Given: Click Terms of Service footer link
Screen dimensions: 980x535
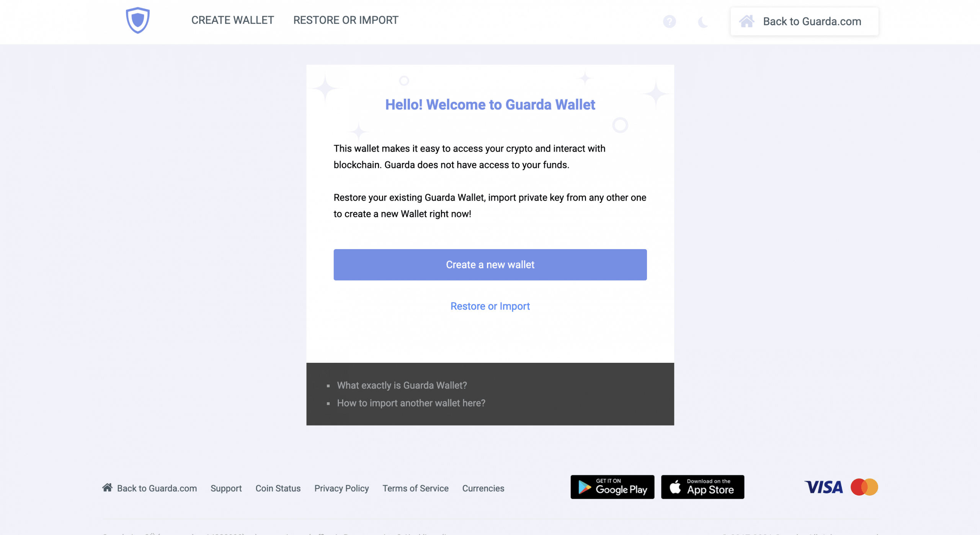Looking at the screenshot, I should (x=415, y=488).
